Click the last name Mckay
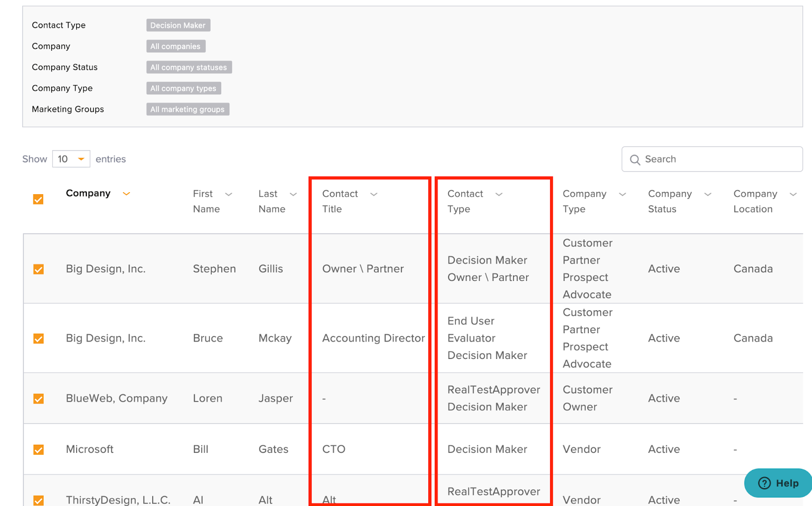812x506 pixels. click(x=275, y=338)
